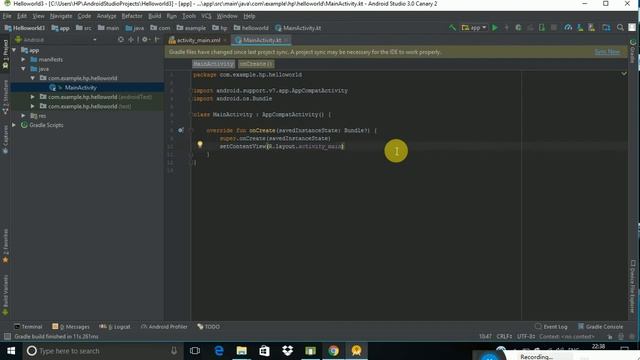Click the CRLF line separator status

point(504,336)
